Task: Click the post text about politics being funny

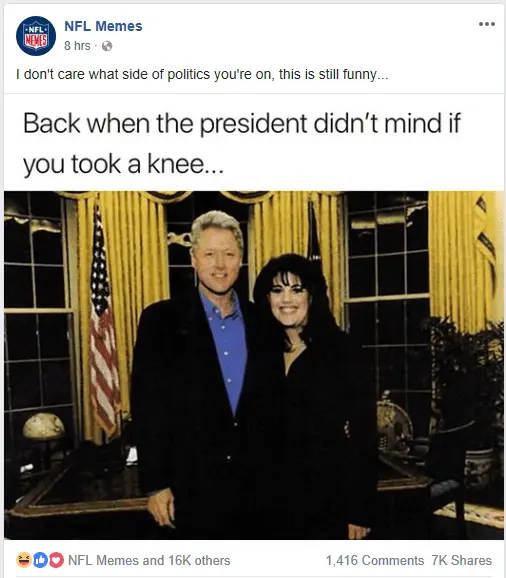Action: tap(202, 74)
